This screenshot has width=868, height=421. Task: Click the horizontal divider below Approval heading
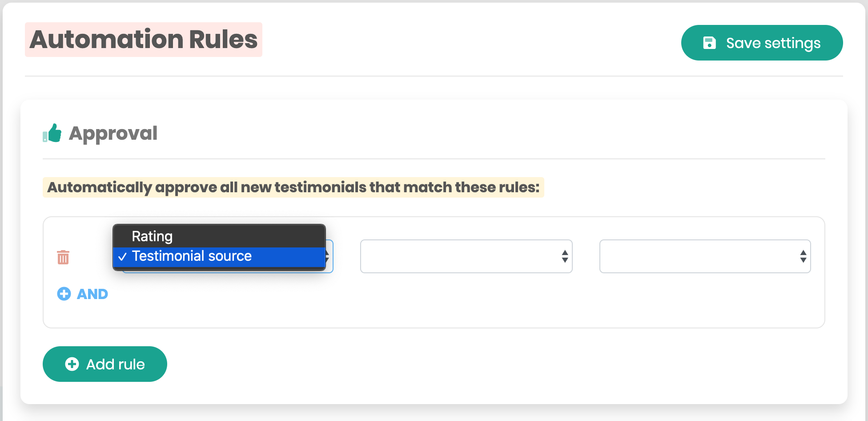tap(434, 159)
